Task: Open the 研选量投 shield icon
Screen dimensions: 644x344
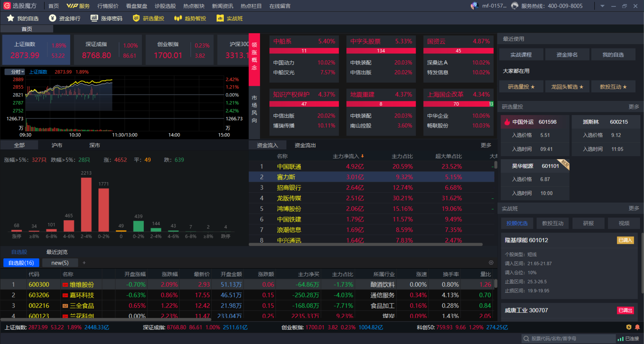Action: point(136,18)
